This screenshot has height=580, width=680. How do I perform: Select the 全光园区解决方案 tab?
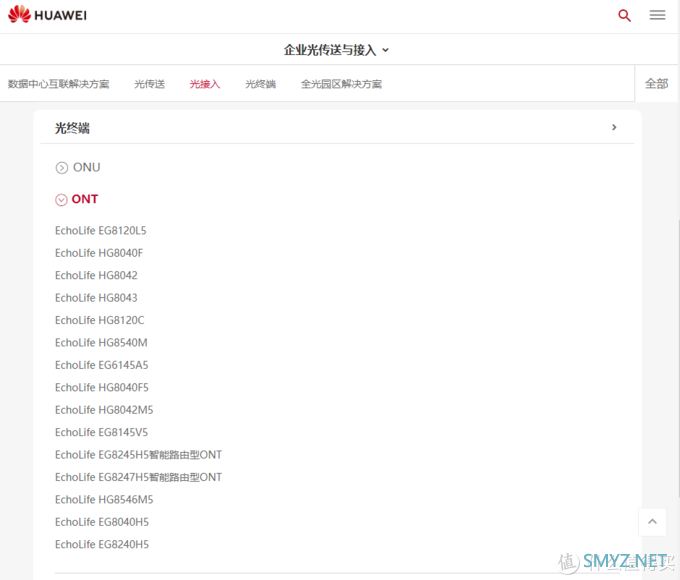341,84
